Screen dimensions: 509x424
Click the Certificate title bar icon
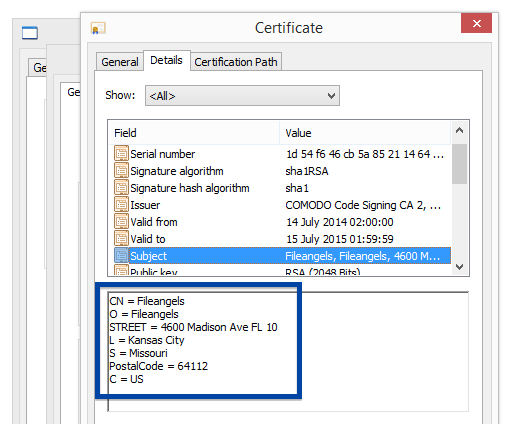pos(98,28)
